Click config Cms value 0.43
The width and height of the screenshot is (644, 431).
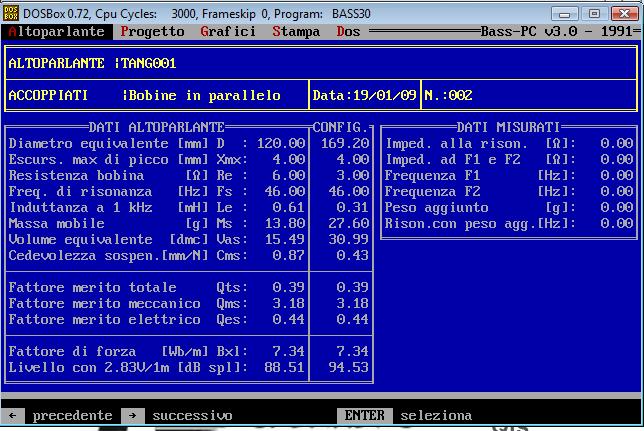pyautogui.click(x=353, y=256)
